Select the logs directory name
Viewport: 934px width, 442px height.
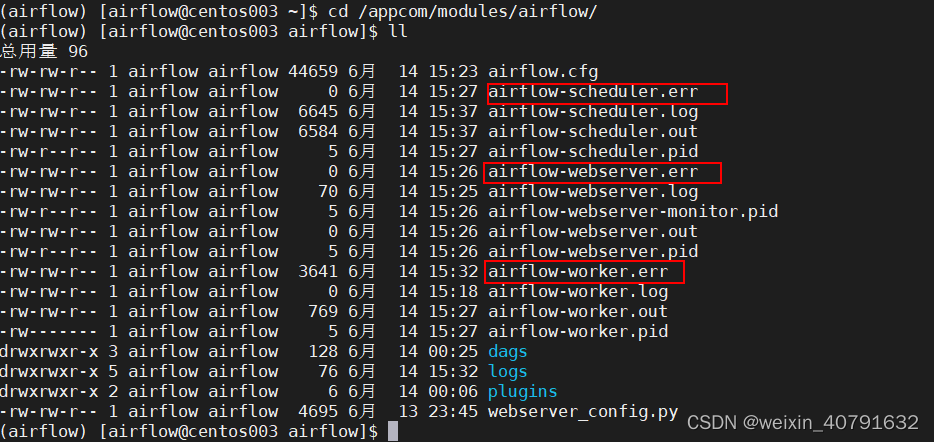click(x=508, y=372)
